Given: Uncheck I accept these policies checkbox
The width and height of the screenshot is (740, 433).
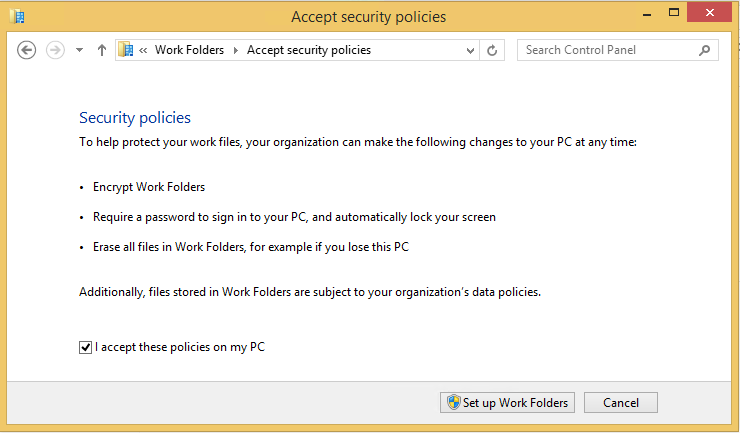Looking at the screenshot, I should (x=85, y=348).
